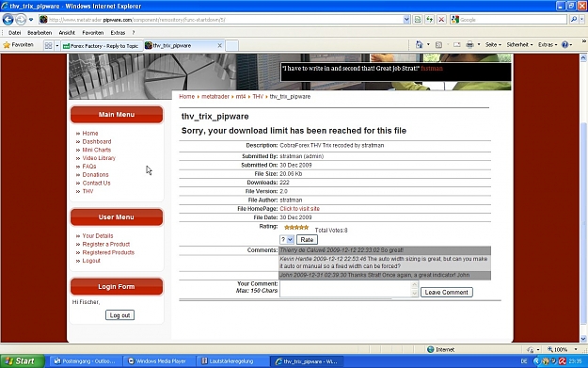Click the Your Comment text area

point(349,289)
